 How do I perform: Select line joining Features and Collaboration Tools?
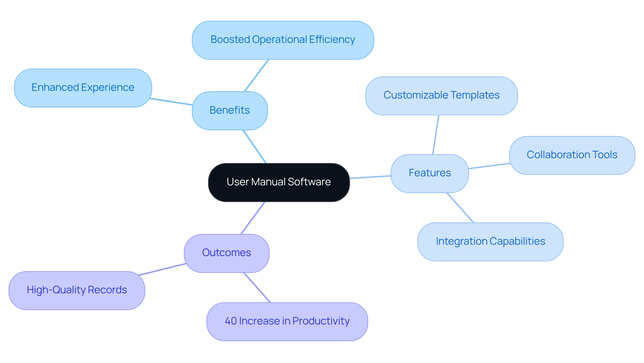coord(489,166)
